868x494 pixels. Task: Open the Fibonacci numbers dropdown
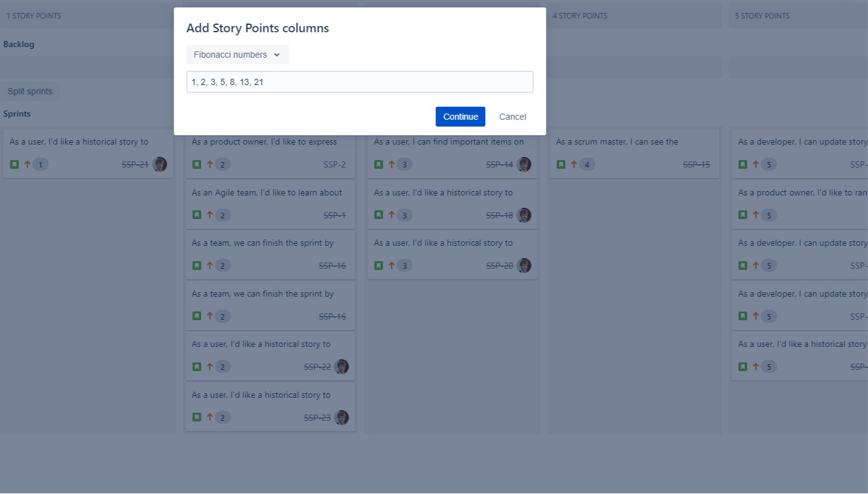click(x=237, y=55)
